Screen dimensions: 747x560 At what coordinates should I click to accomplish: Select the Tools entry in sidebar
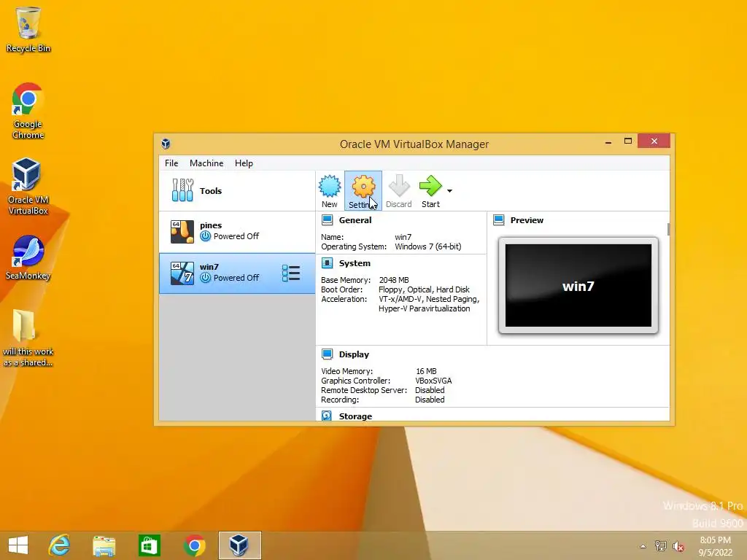[237, 191]
